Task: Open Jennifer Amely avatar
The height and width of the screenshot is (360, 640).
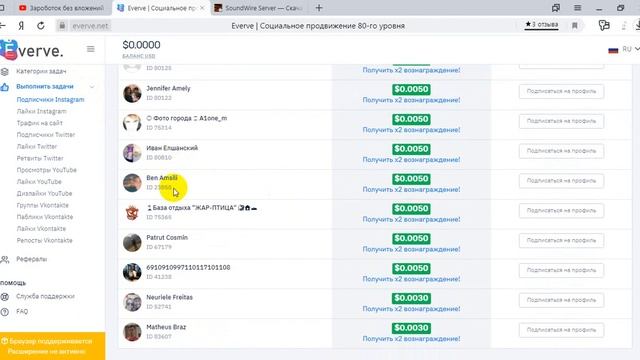Action: (132, 93)
